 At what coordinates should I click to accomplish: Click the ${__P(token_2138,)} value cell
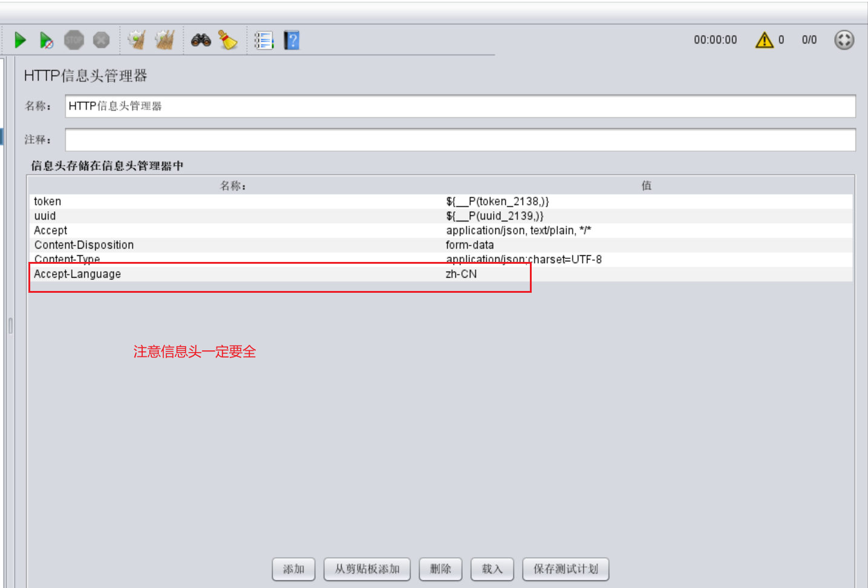pyautogui.click(x=647, y=201)
